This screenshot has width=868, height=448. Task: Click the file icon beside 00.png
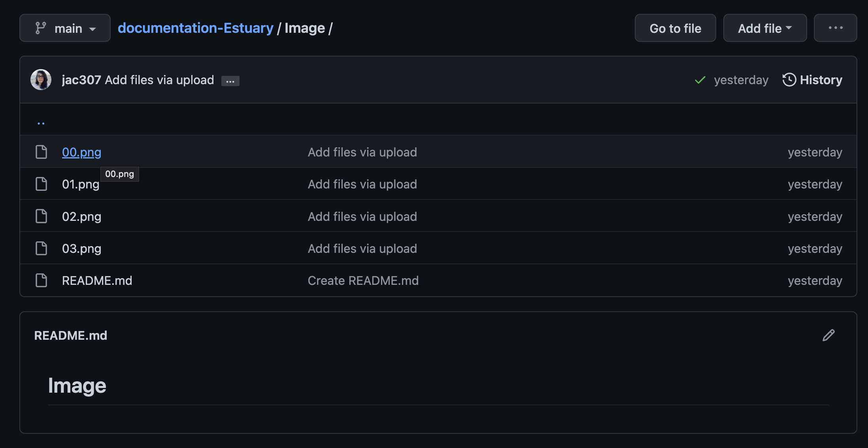click(41, 152)
